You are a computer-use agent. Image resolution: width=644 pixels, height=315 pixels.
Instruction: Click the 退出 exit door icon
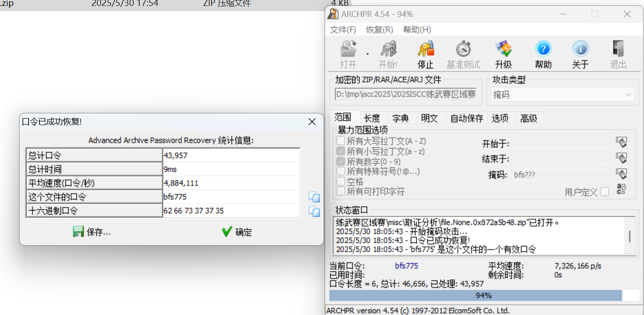click(x=618, y=49)
